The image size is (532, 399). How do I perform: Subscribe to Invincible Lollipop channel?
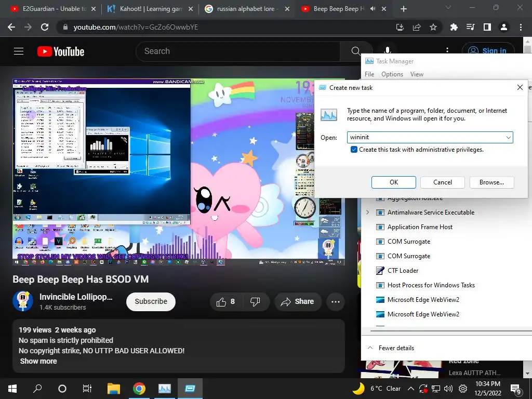(151, 302)
